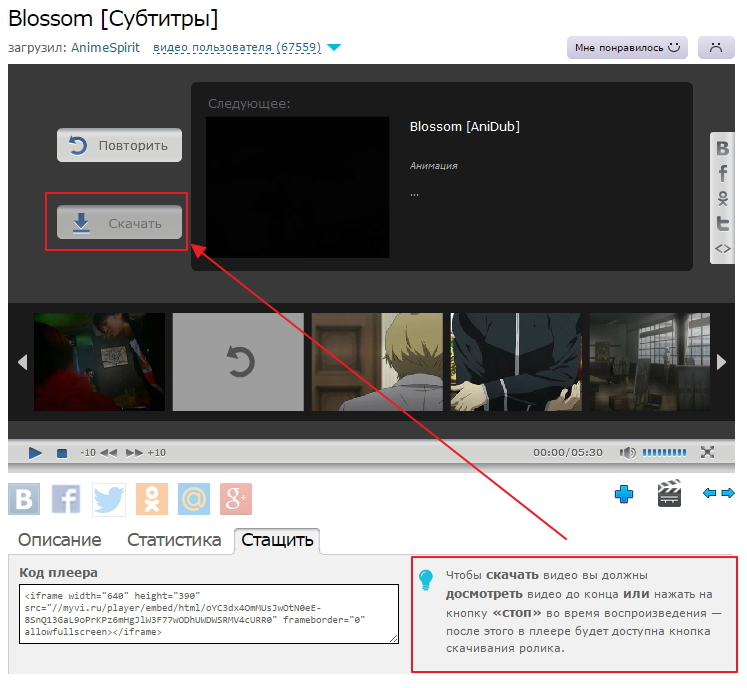Share via Mail.ru @ icon
The width and height of the screenshot is (747, 688).
[194, 498]
